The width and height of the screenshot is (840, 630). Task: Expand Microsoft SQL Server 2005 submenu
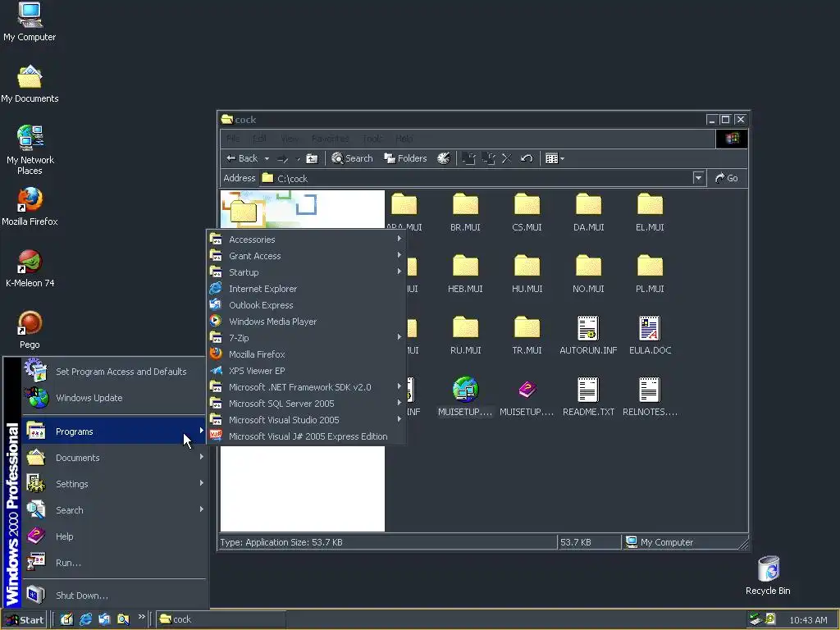[x=307, y=404]
